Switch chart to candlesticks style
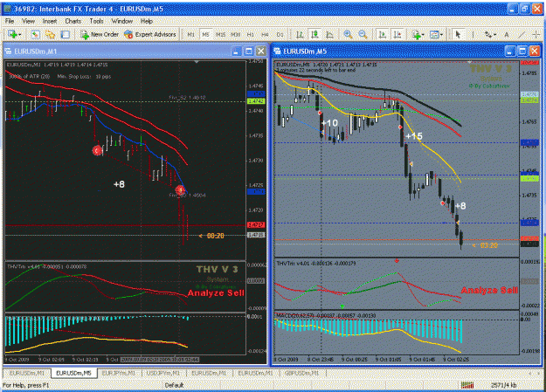546x392 pixels. tap(314, 34)
